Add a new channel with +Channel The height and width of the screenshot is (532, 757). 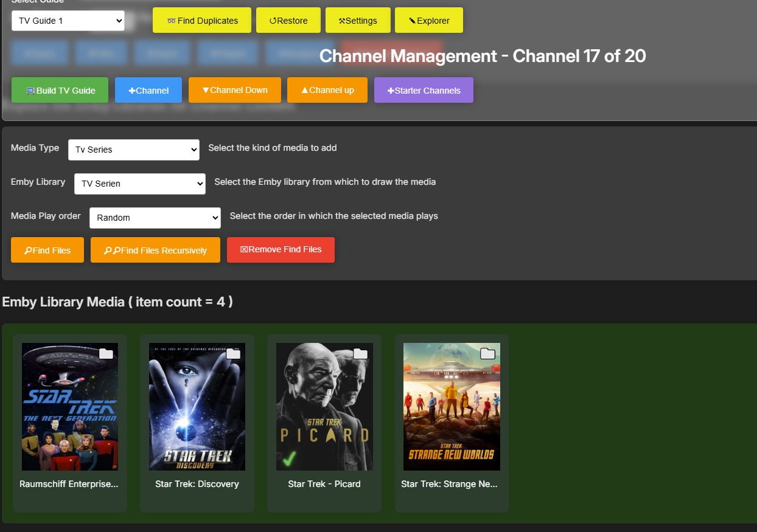click(148, 90)
